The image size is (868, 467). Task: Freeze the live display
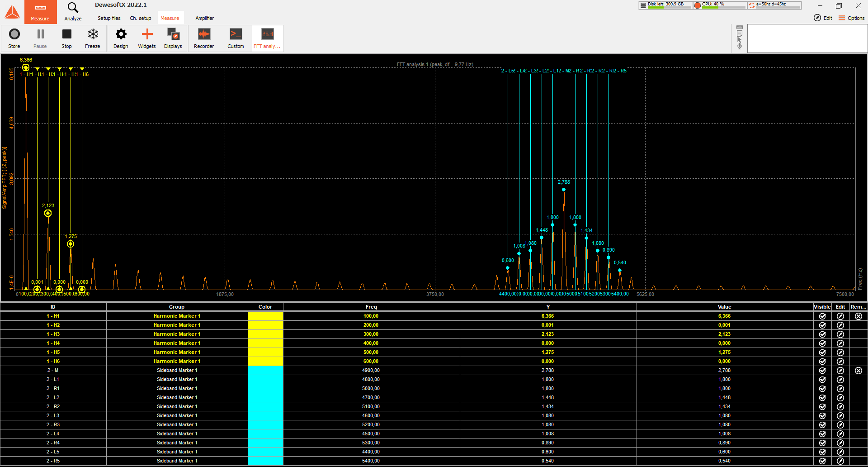point(92,38)
